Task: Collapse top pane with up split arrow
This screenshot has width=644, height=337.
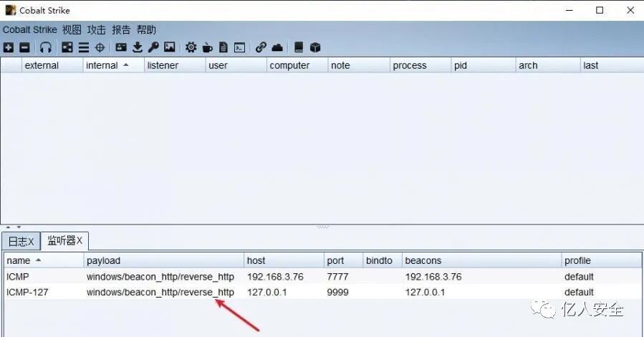Action: pos(8,227)
